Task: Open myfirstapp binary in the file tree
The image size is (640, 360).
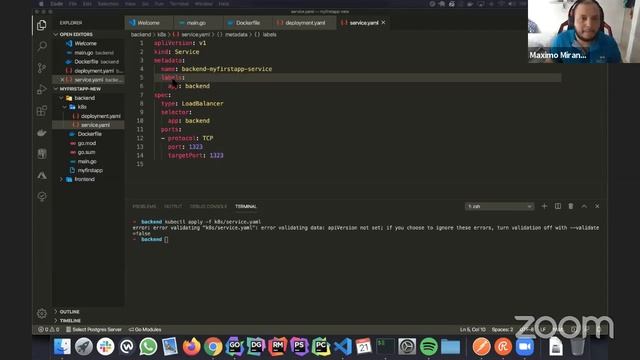Action: (90, 170)
